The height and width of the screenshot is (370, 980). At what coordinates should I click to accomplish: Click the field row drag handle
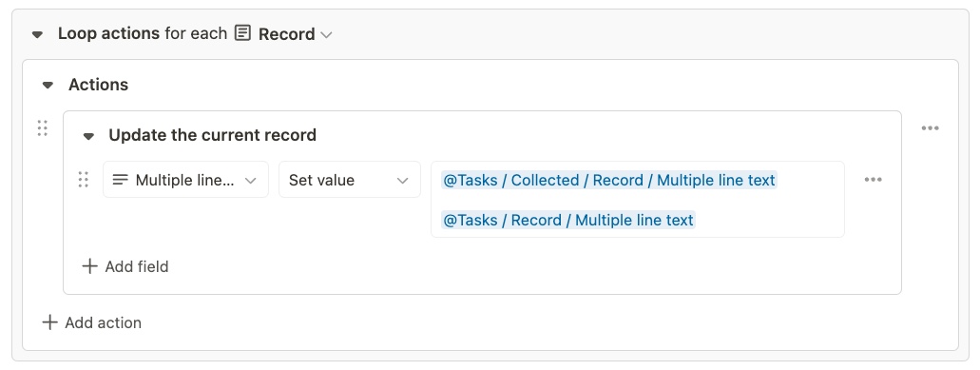(83, 180)
